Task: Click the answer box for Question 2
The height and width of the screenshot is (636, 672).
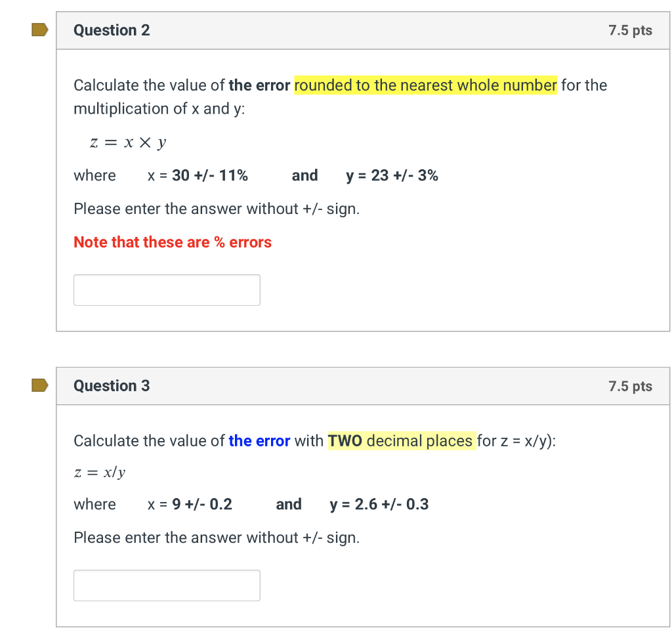Action: click(x=166, y=289)
